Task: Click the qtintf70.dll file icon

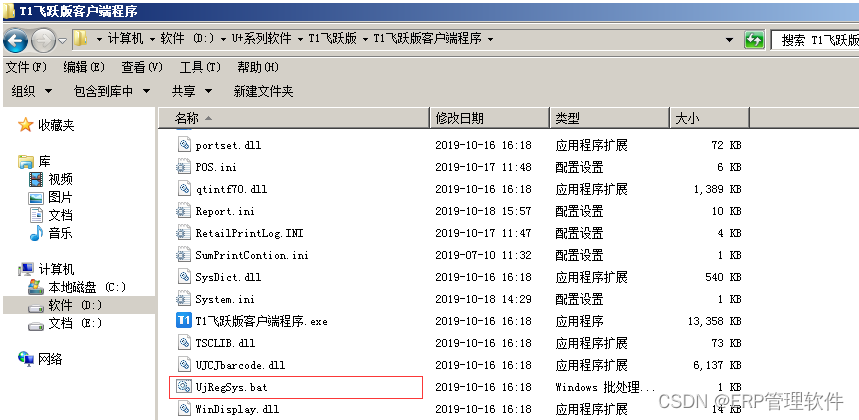Action: [184, 189]
